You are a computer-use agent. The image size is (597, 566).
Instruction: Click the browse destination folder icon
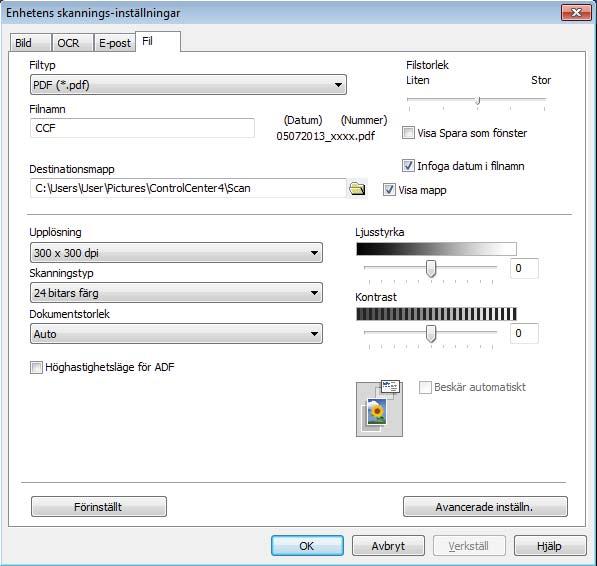tap(357, 188)
